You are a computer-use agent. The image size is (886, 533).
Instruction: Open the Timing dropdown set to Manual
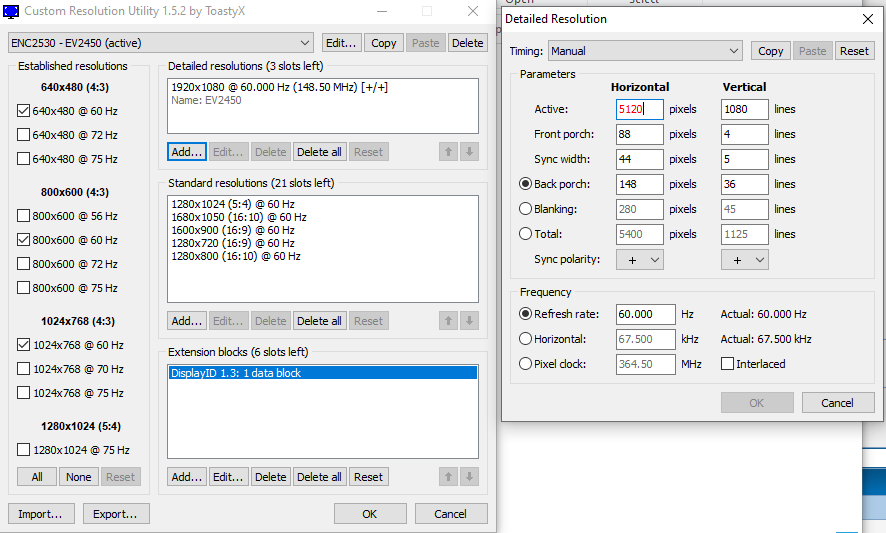point(645,51)
